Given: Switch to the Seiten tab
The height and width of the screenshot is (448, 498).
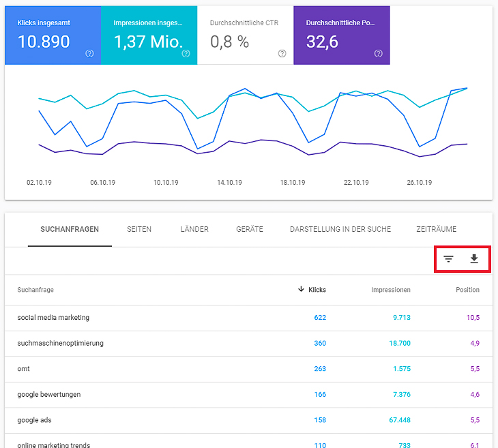Looking at the screenshot, I should (x=139, y=230).
